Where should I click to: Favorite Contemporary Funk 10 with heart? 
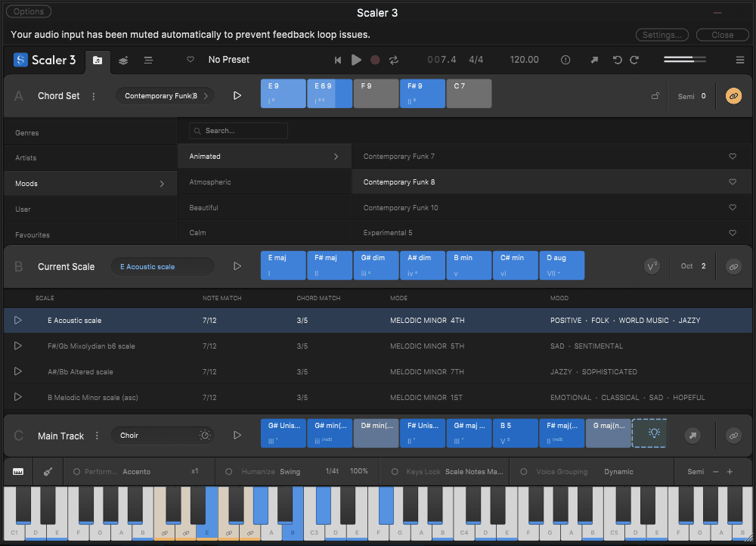point(733,207)
